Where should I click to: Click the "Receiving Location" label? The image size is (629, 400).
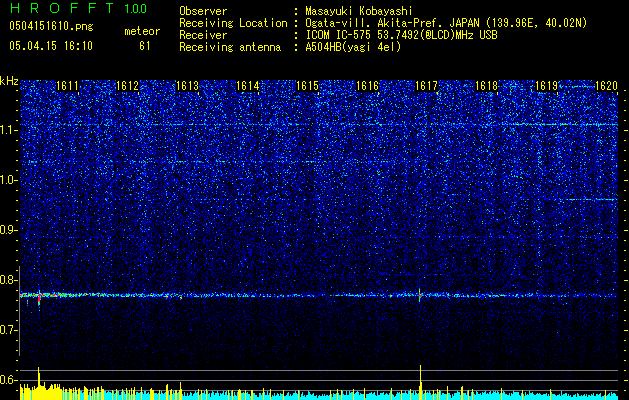point(233,23)
